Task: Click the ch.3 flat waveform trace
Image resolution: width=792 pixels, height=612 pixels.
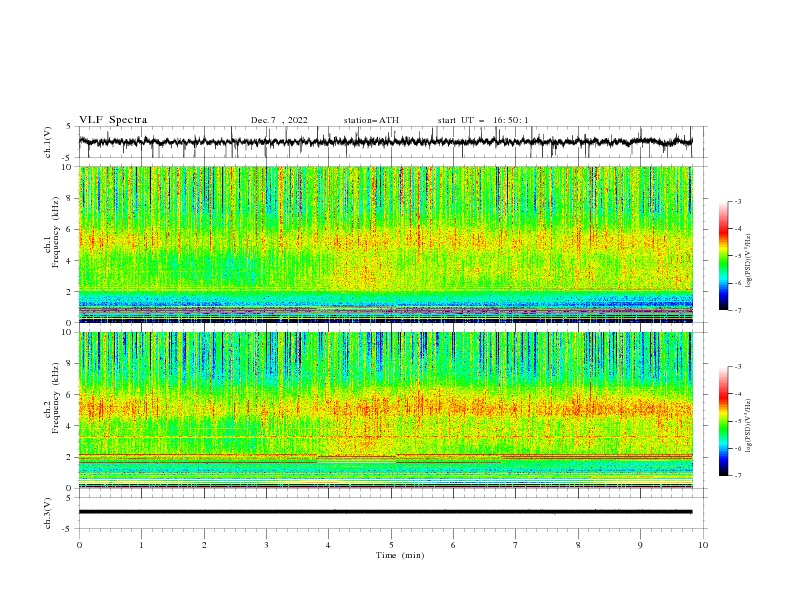Action: pos(385,512)
